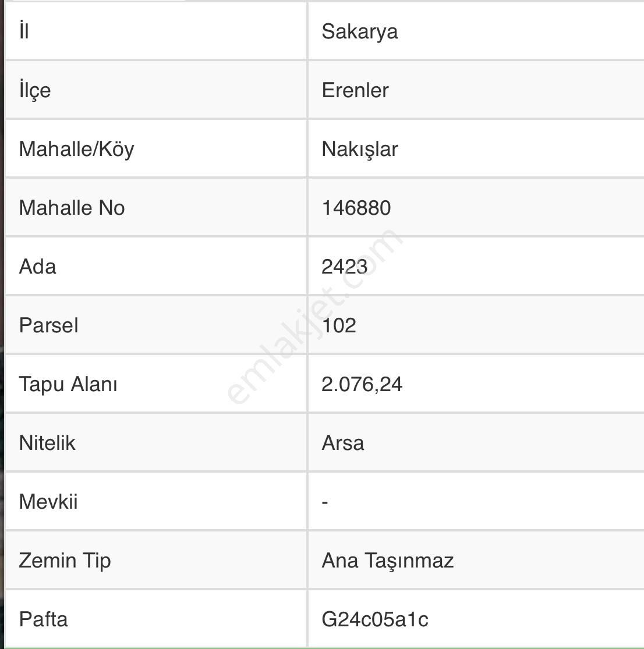Select the Parsel value 102
644x649 pixels.
(338, 325)
